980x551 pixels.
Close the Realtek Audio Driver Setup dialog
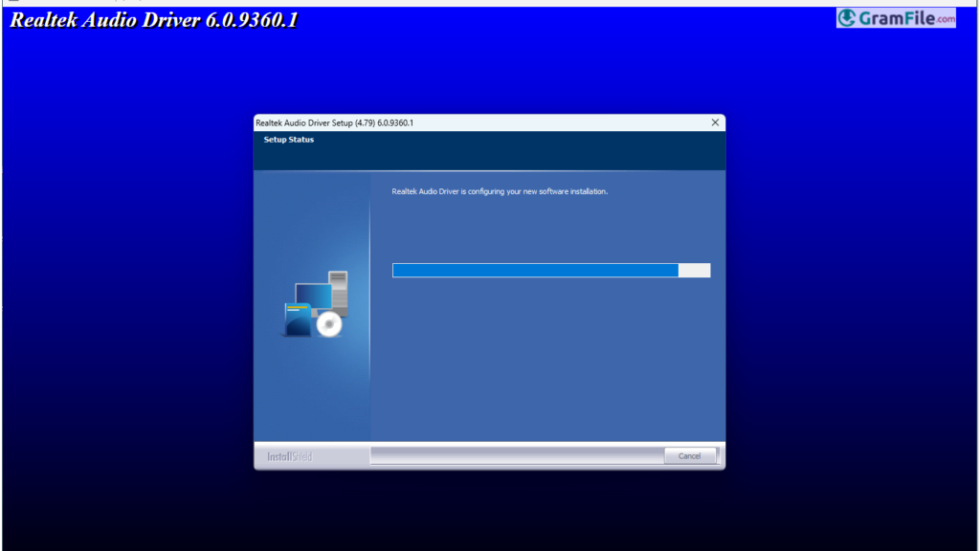(714, 122)
